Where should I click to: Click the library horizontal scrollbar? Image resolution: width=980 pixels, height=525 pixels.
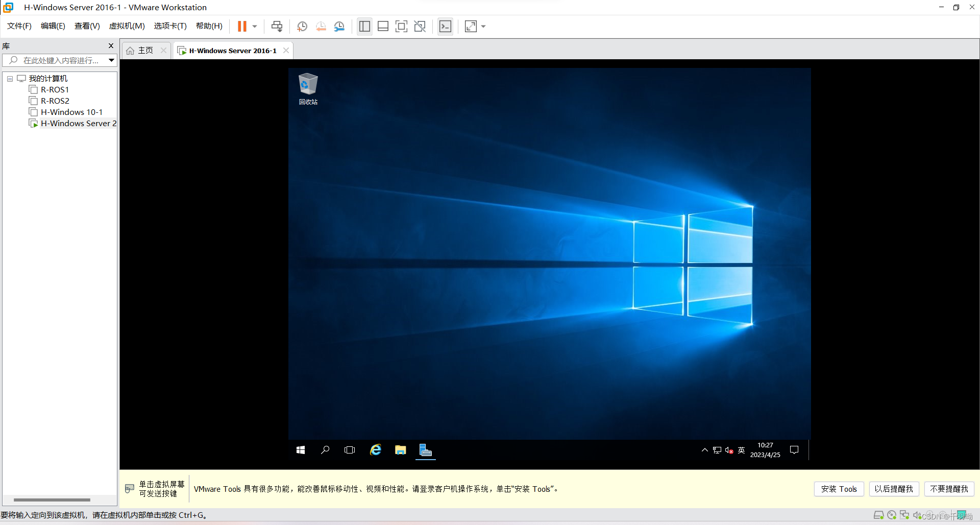click(x=52, y=500)
